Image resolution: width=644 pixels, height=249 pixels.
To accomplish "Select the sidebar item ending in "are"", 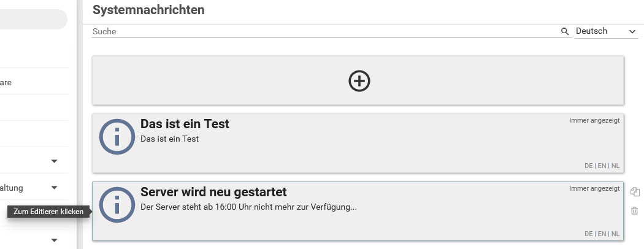I will tap(6, 82).
